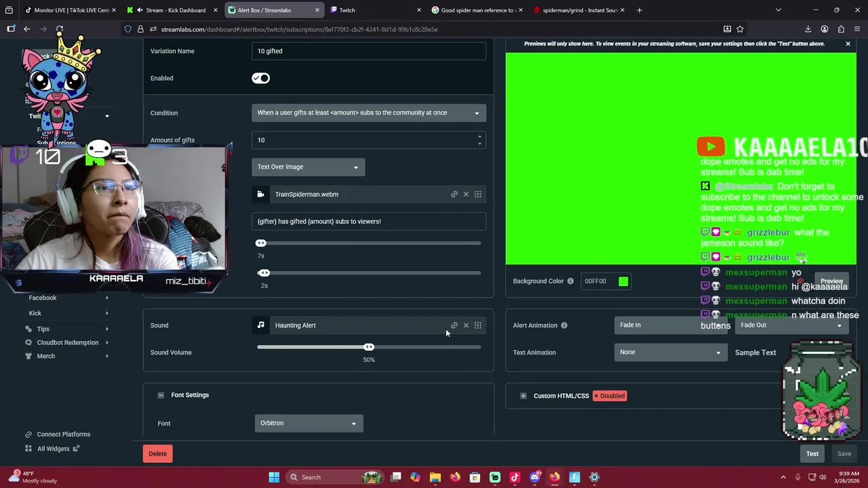Open Firefox account icon

click(825, 29)
